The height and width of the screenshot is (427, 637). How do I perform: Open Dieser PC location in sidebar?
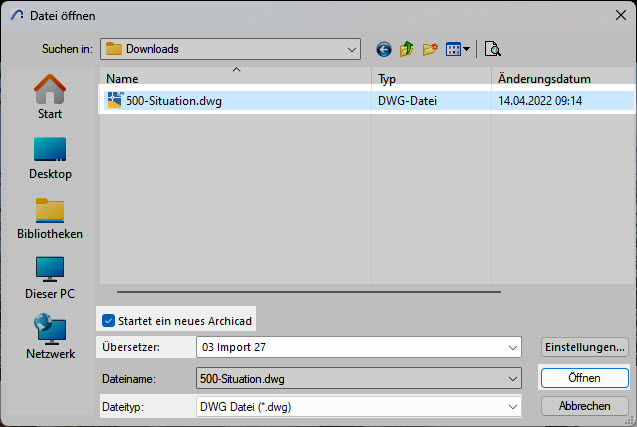(x=50, y=278)
